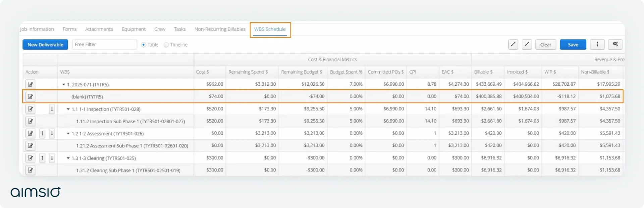
Task: Open the Non-Recurring Billables tab
Action: [x=220, y=29]
